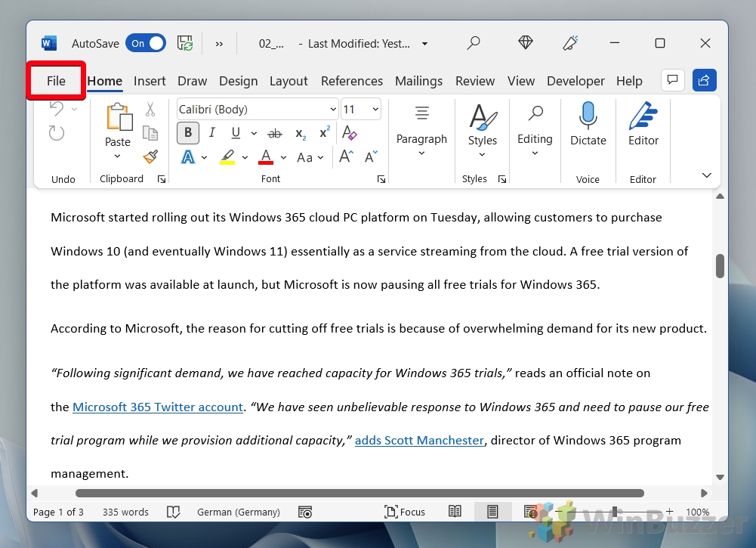Click the blue Share icon button
This screenshot has height=548, width=756.
tap(705, 80)
